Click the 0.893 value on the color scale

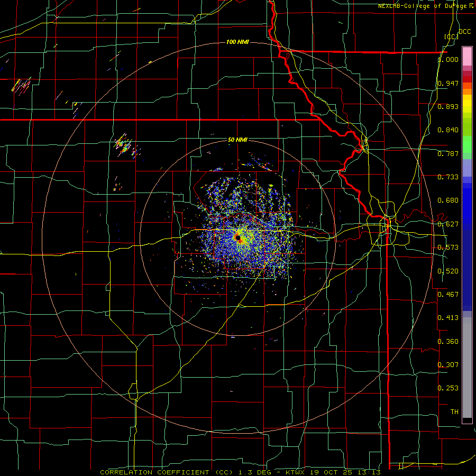(x=448, y=106)
